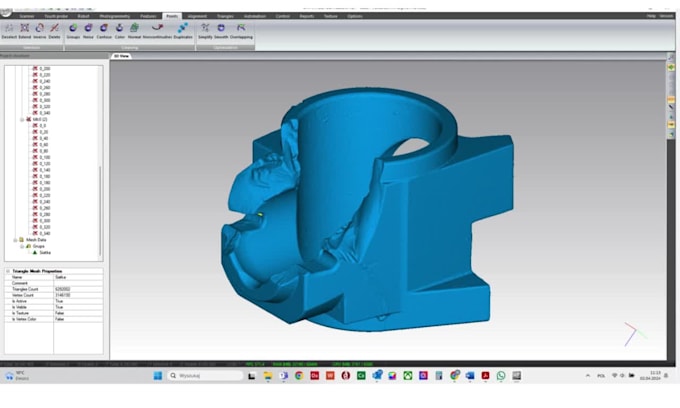This screenshot has height=408, width=680.
Task: Select scan 0_60 in the tree
Action: pyautogui.click(x=43, y=145)
